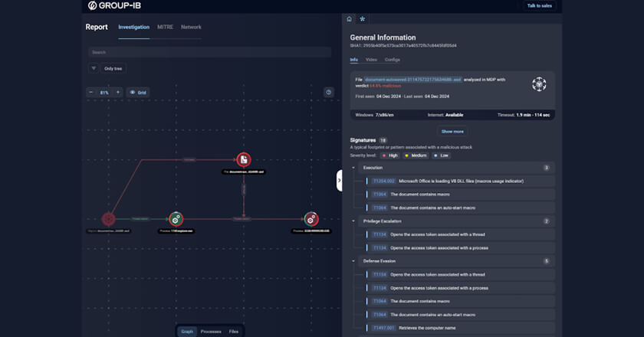
Task: Open the Info tab
Action: (x=353, y=60)
